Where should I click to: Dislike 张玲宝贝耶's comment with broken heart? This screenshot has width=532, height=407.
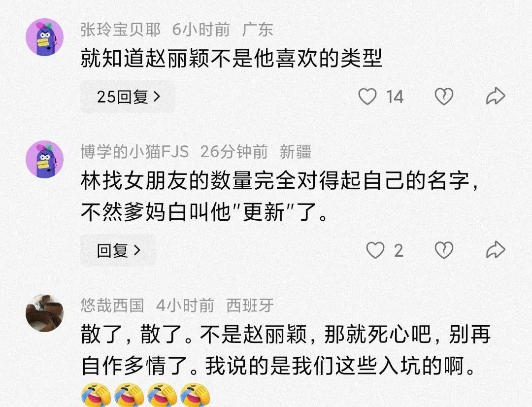444,97
